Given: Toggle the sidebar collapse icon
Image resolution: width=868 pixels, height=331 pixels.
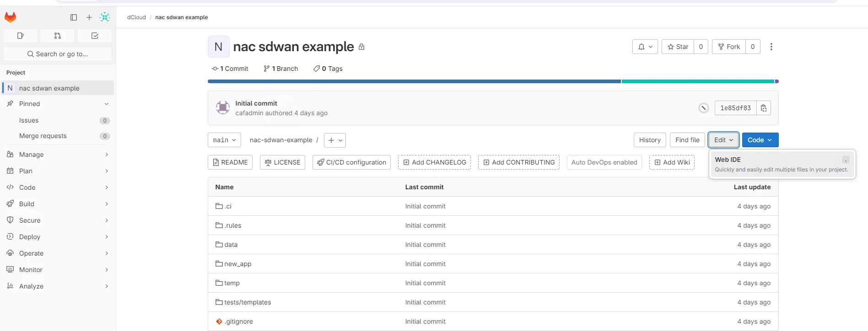Looking at the screenshot, I should tap(74, 17).
